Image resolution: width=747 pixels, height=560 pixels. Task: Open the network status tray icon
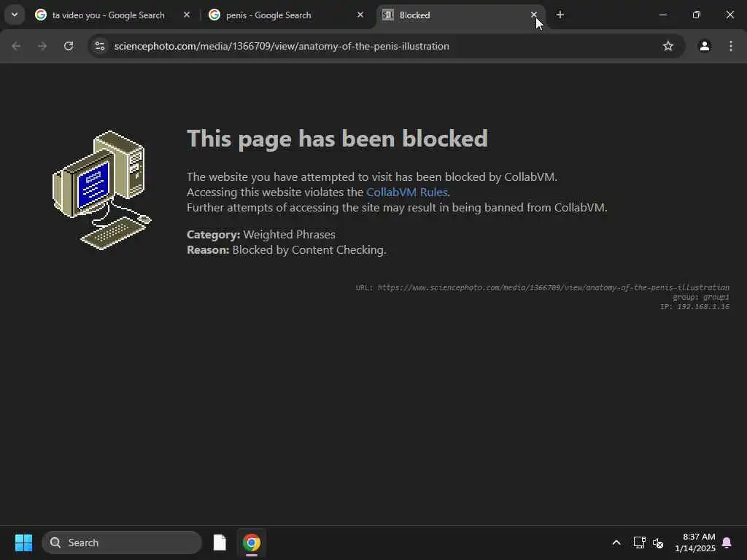639,542
